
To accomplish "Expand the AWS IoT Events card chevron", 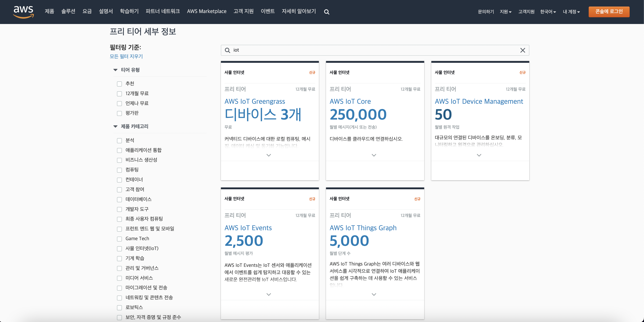I will pos(269,294).
